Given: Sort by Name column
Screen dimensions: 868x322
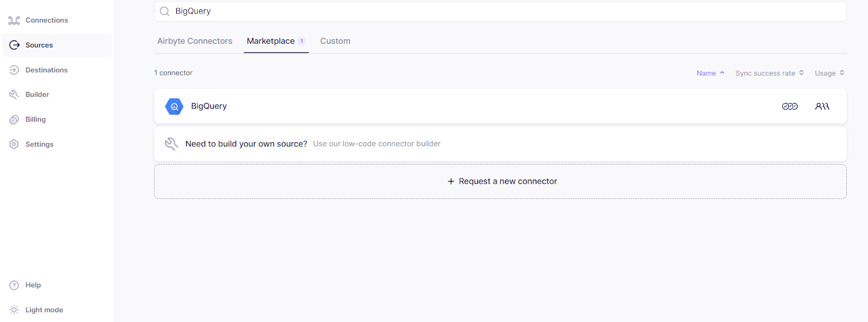Looking at the screenshot, I should 710,73.
